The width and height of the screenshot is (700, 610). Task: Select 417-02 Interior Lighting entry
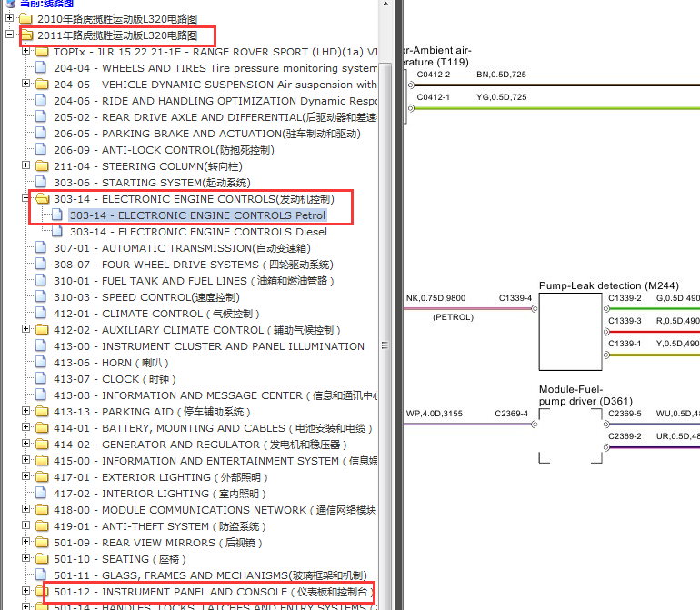(x=160, y=494)
